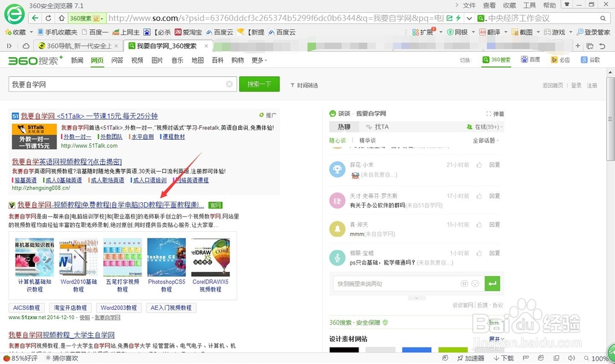This screenshot has height=364, width=615.
Task: Reply to 真·郑天 comment
Action: point(494,225)
